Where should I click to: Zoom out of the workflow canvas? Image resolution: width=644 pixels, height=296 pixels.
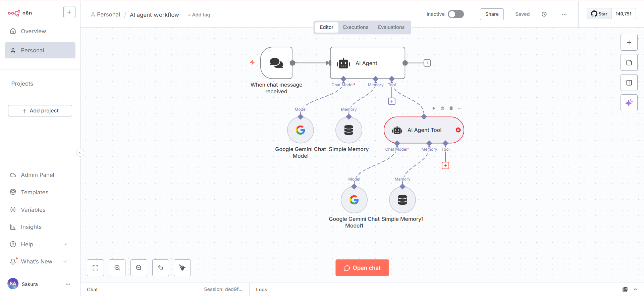coord(139,268)
